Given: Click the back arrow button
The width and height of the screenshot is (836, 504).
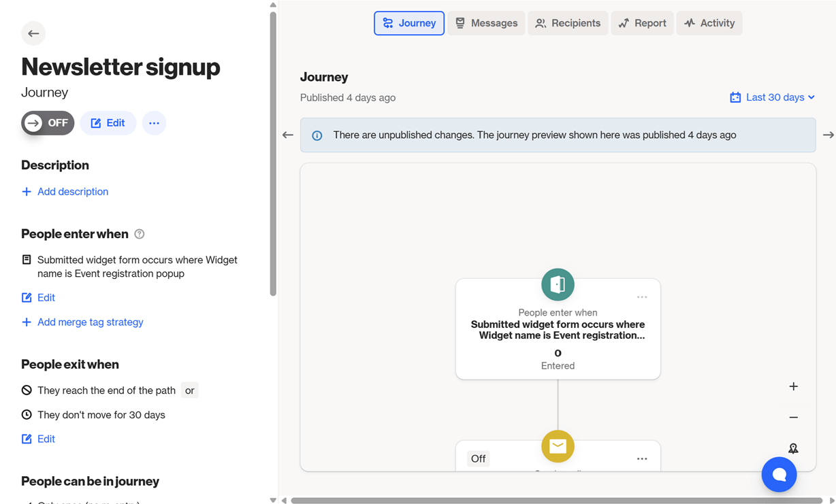Looking at the screenshot, I should pyautogui.click(x=33, y=33).
